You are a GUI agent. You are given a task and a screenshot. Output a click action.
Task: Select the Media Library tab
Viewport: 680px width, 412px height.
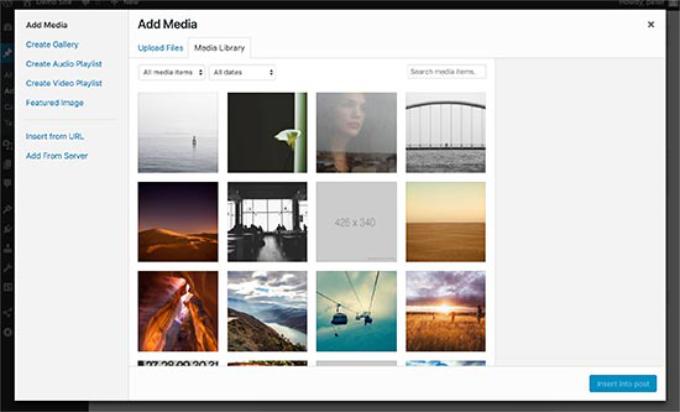pyautogui.click(x=219, y=48)
